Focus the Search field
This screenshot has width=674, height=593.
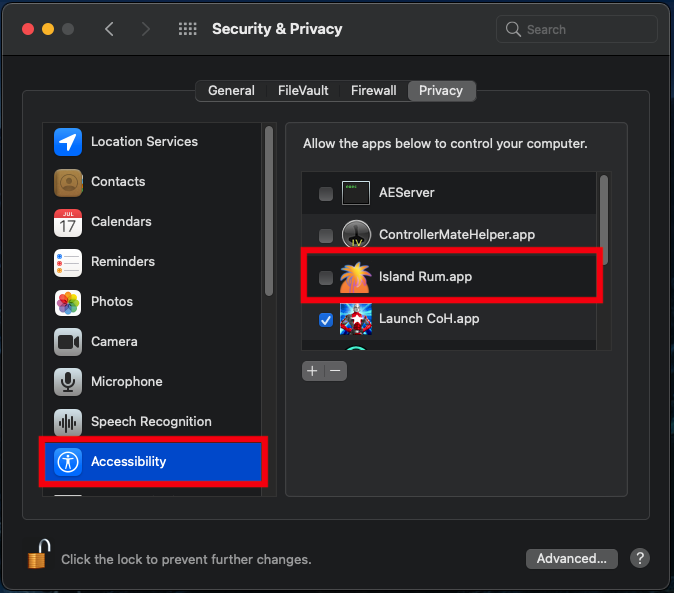tap(576, 29)
